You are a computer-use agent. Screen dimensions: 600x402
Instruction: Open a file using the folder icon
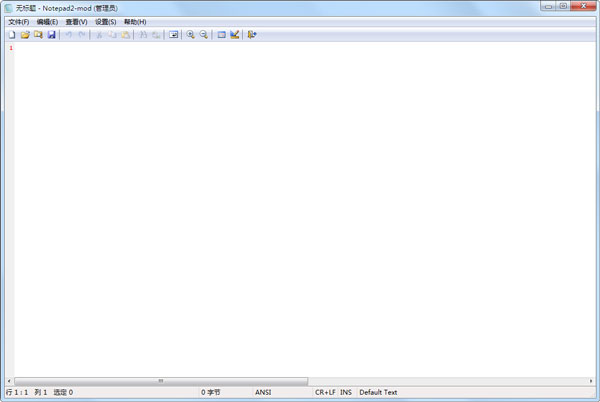(x=25, y=35)
